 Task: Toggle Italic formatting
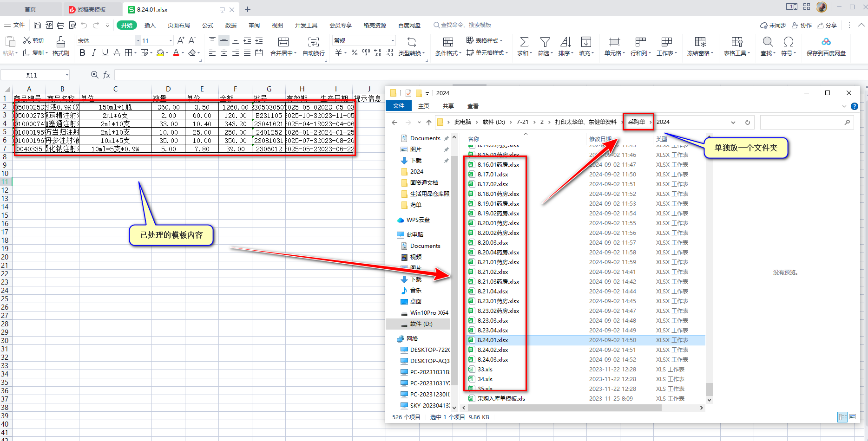93,53
